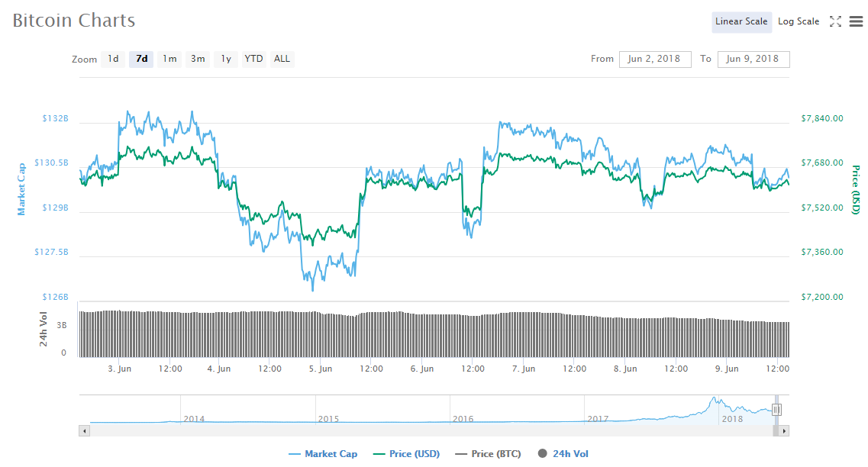Click the 3B volume axis label
868x467 pixels.
click(x=61, y=325)
